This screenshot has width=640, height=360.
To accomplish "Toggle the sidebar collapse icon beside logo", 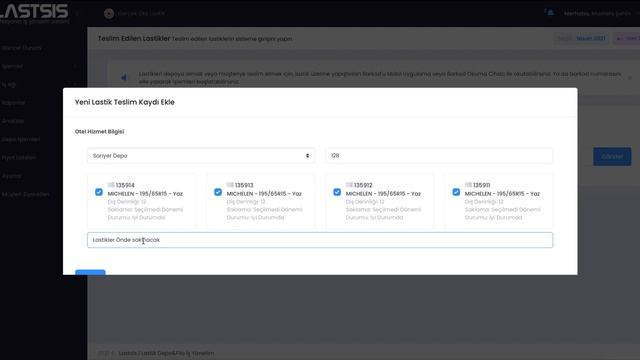I will 77,13.
